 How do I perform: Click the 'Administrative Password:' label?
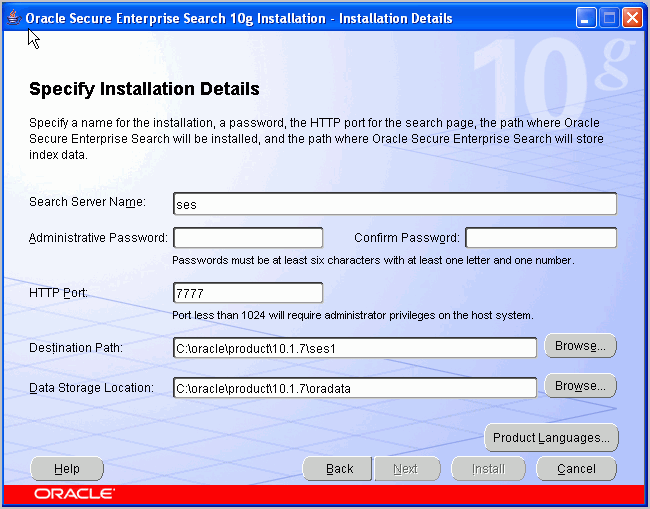tap(98, 238)
